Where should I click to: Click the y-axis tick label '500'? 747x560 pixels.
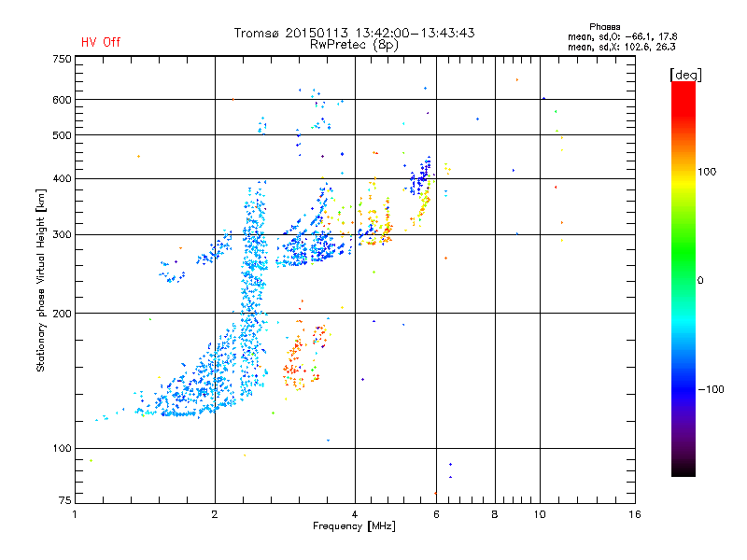coord(62,135)
